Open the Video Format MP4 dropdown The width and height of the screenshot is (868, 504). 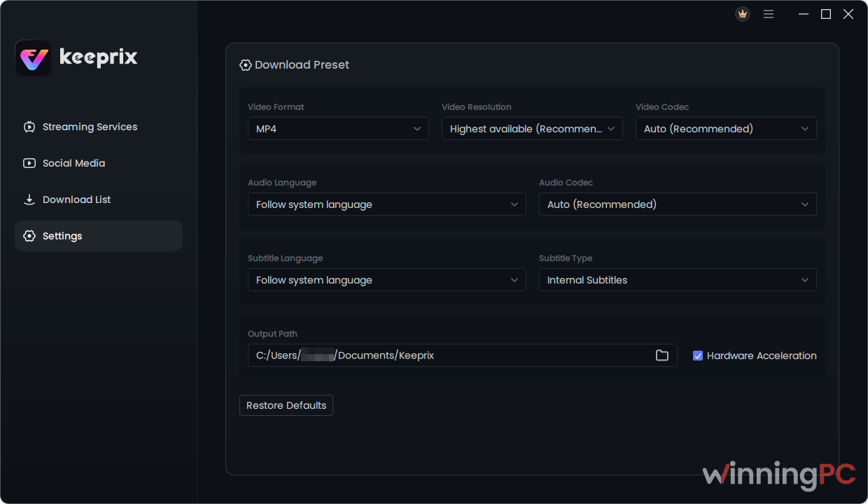[338, 129]
